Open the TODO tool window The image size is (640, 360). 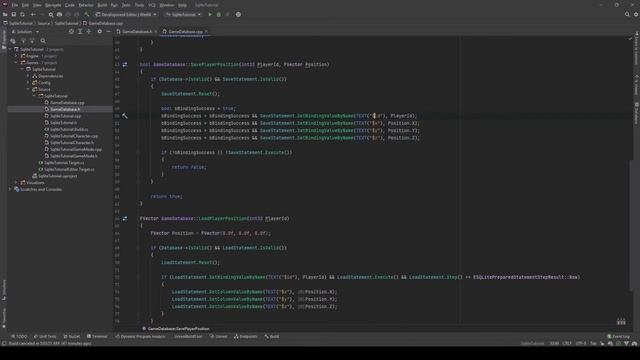pos(19,337)
